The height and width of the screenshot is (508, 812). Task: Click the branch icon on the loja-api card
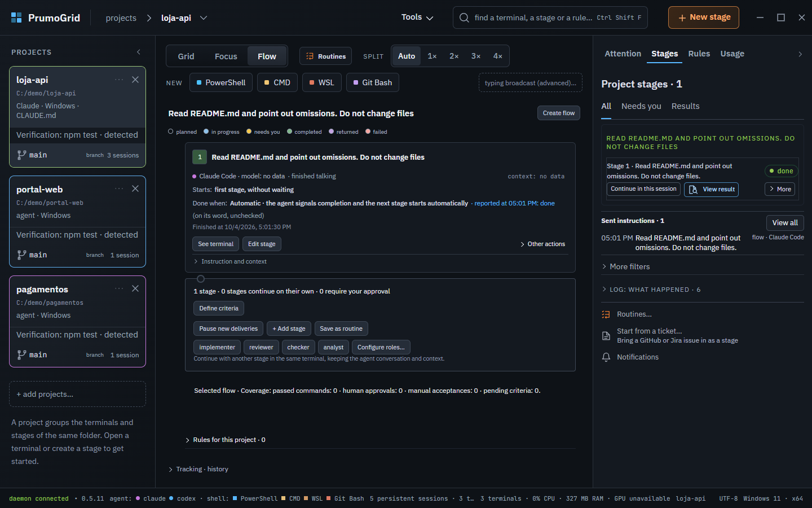[x=21, y=155]
